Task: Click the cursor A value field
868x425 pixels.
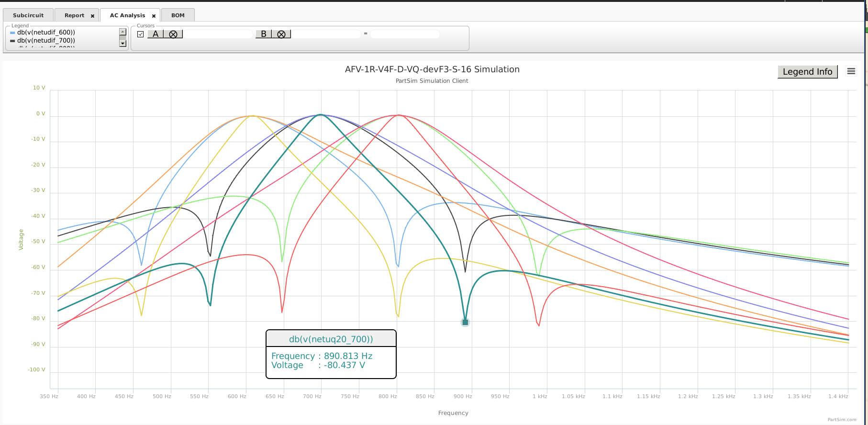Action: click(x=218, y=34)
